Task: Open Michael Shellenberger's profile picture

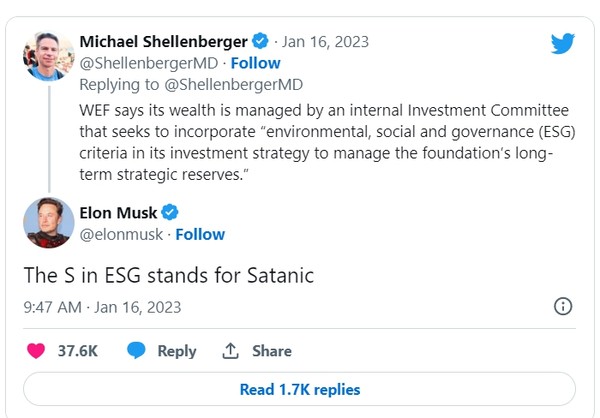Action: point(48,57)
